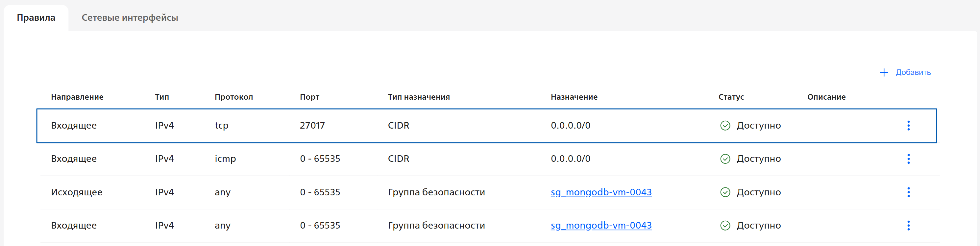Switch to the Правила tab

36,18
